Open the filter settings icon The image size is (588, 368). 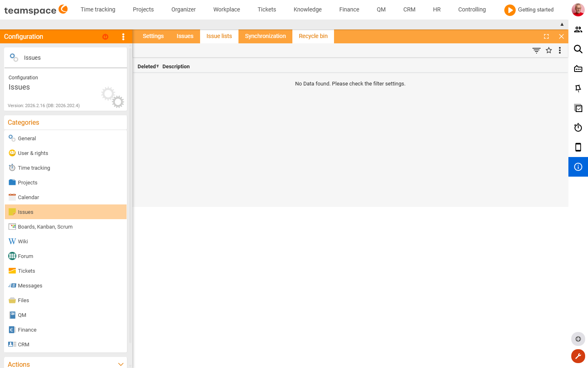[537, 50]
